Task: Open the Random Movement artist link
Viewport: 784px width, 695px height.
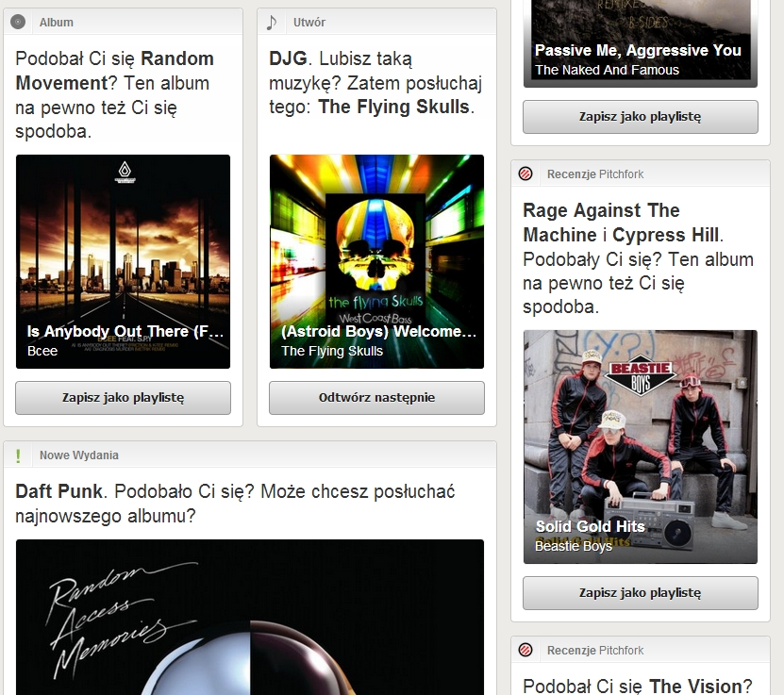Action: [x=114, y=71]
